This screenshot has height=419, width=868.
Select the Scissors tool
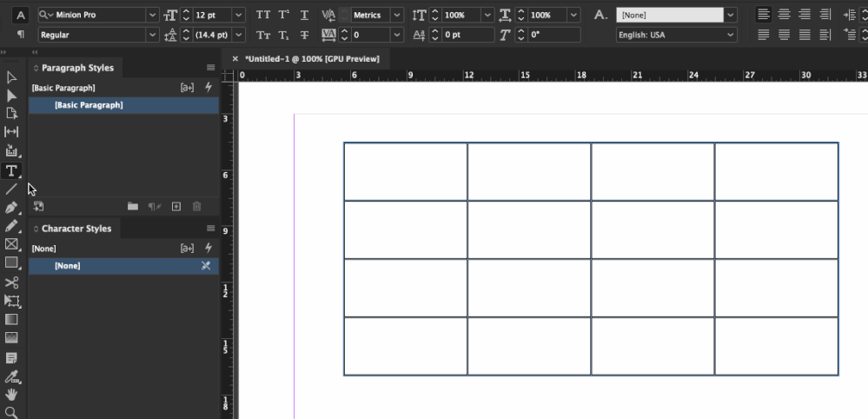pyautogui.click(x=11, y=283)
